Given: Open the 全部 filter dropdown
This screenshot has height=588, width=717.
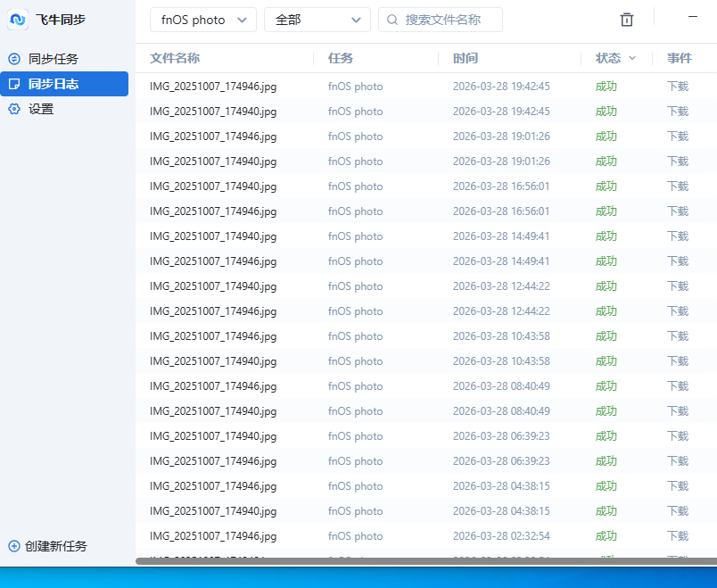Looking at the screenshot, I should click(317, 20).
